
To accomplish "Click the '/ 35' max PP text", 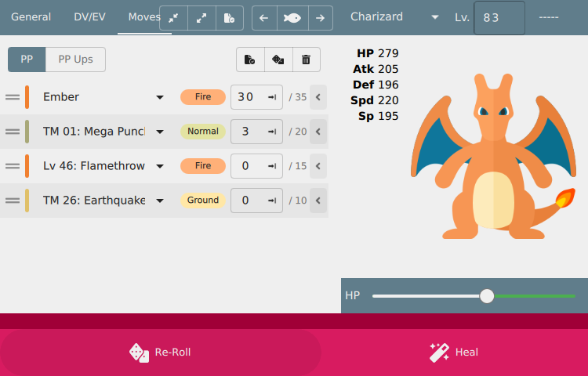I will pos(298,97).
